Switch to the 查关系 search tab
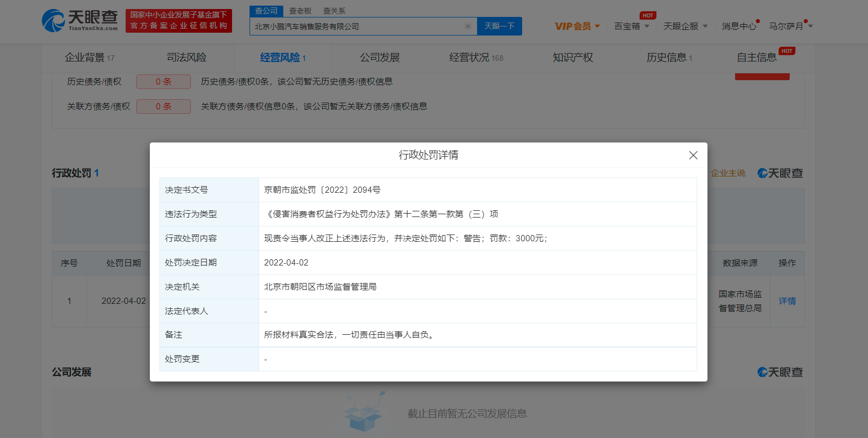The image size is (868, 438). pyautogui.click(x=334, y=11)
